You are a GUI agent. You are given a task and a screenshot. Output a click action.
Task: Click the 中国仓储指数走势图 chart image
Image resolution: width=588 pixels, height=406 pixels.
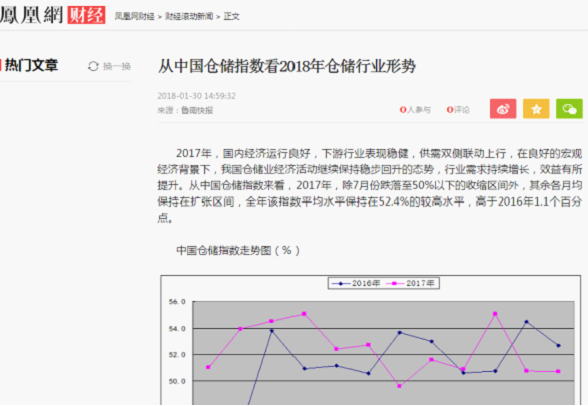coord(371,340)
